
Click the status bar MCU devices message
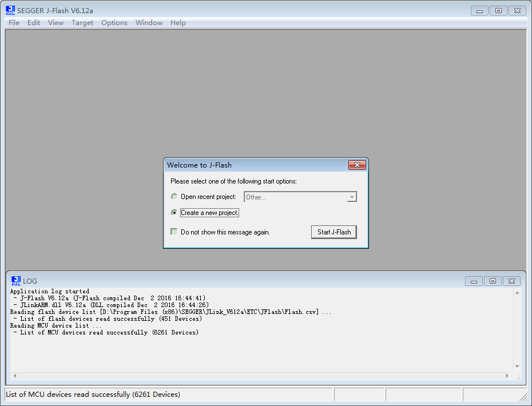pyautogui.click(x=93, y=394)
